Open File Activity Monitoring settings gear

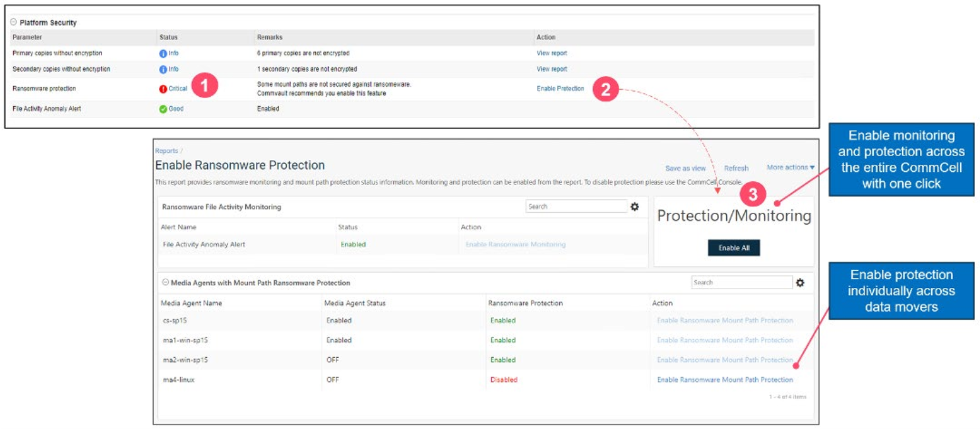coord(634,206)
